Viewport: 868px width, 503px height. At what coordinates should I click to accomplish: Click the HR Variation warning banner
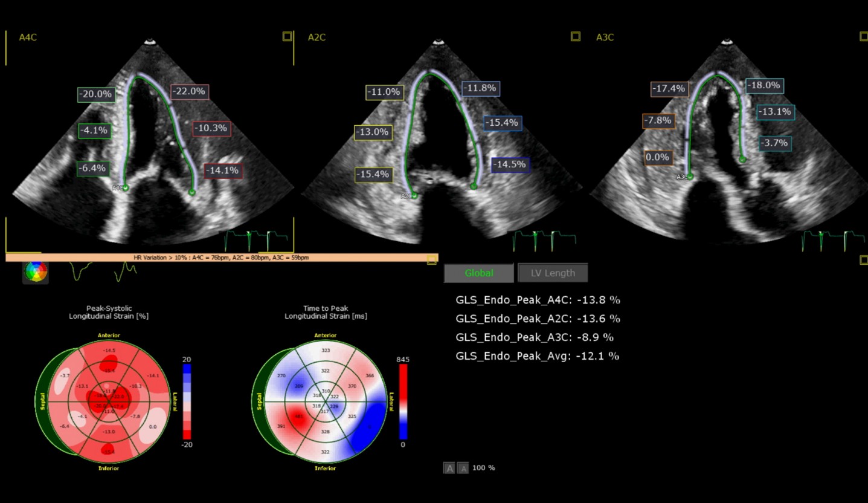tap(221, 258)
